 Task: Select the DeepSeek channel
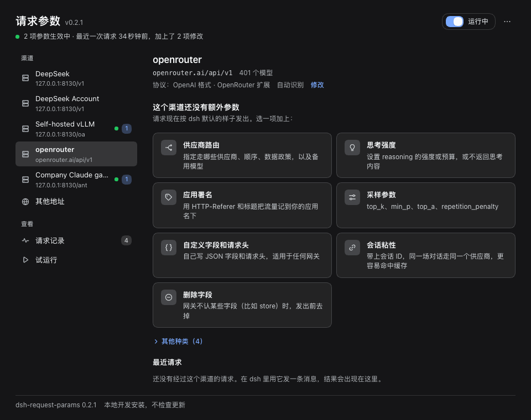[76, 78]
